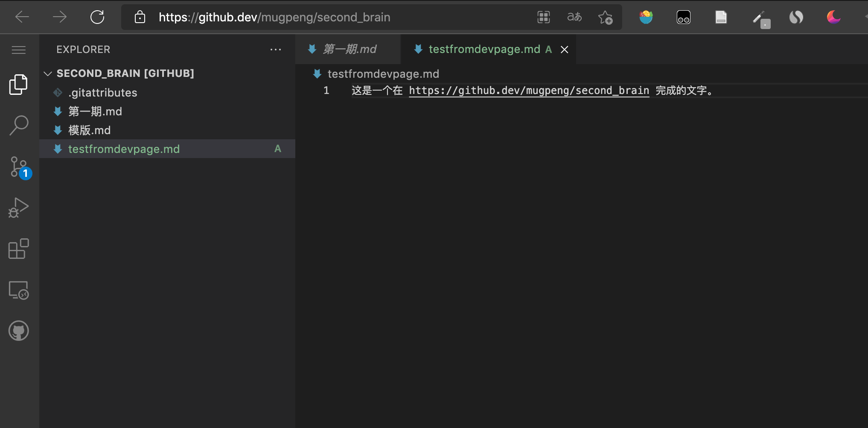868x428 pixels.
Task: Select testfromdevpage.md in the explorer tree
Action: pos(167,149)
